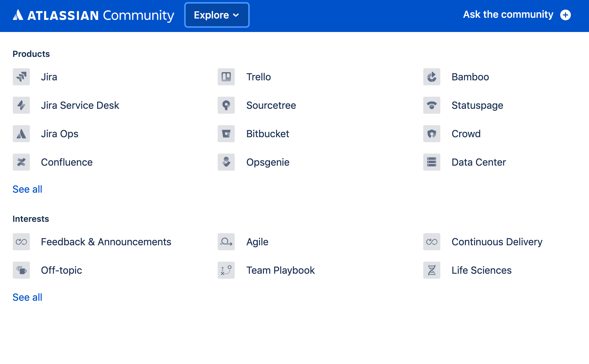Select Opsgenie from the products list
Image resolution: width=589 pixels, height=364 pixels.
(267, 162)
